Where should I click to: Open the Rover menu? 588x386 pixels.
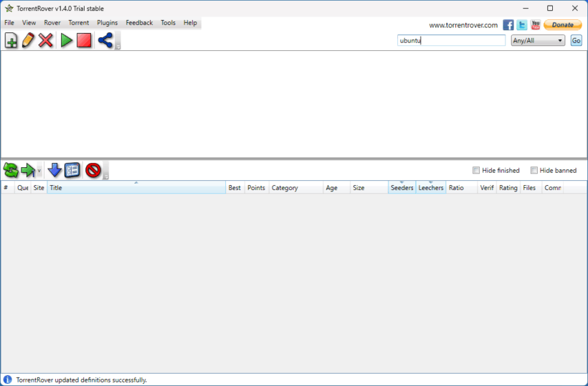tap(52, 23)
